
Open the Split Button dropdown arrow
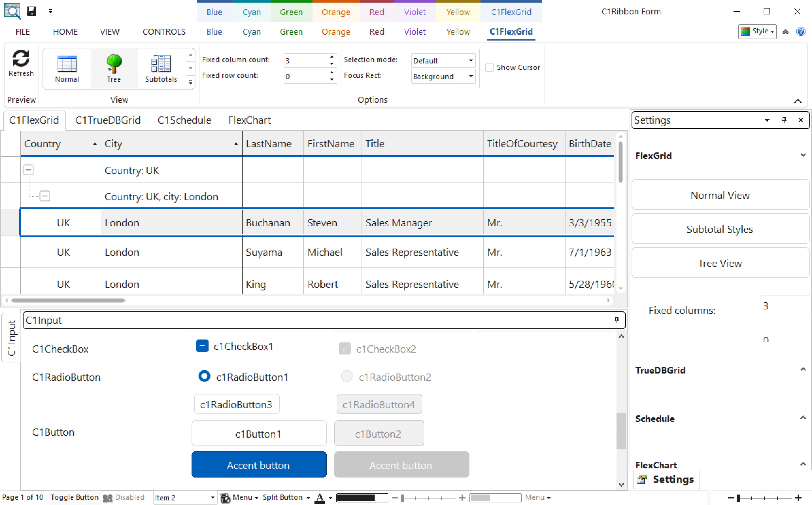pyautogui.click(x=308, y=498)
